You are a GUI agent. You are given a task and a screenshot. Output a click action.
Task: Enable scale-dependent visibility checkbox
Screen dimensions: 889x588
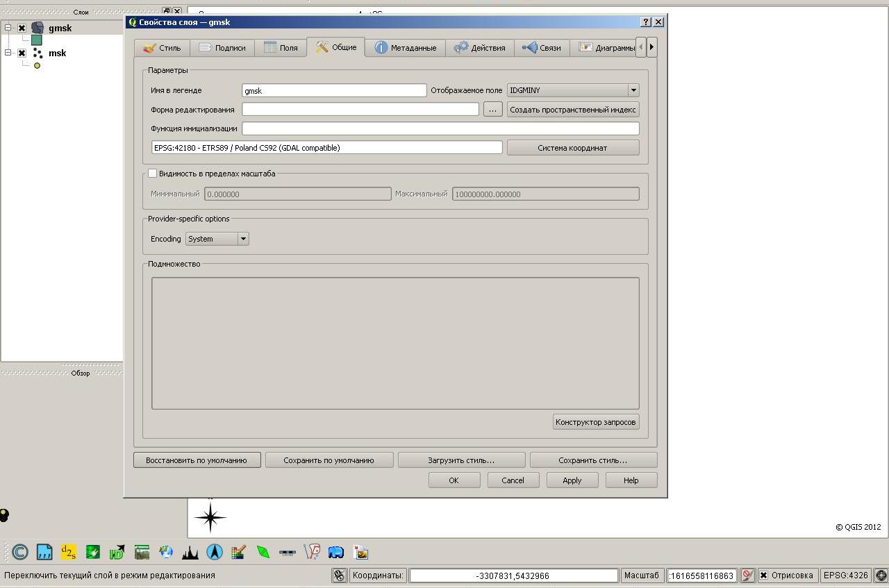153,174
